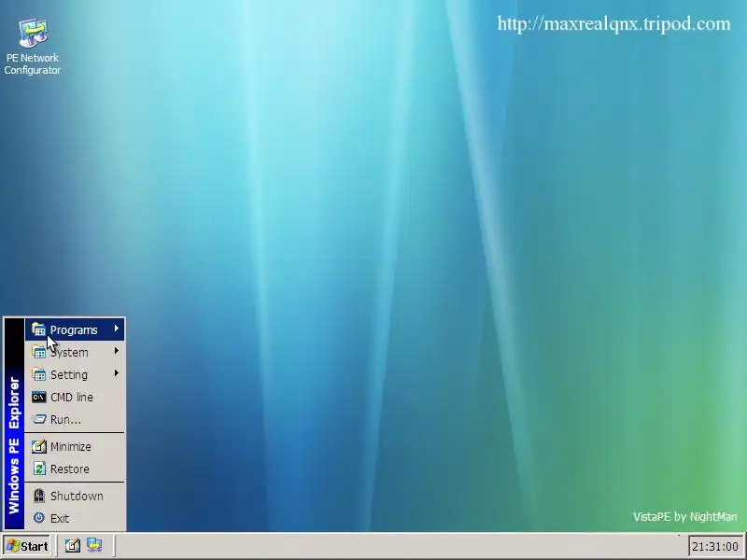Expand the Setting submenu arrow
Viewport: 747px width, 560px height.
[x=116, y=373]
